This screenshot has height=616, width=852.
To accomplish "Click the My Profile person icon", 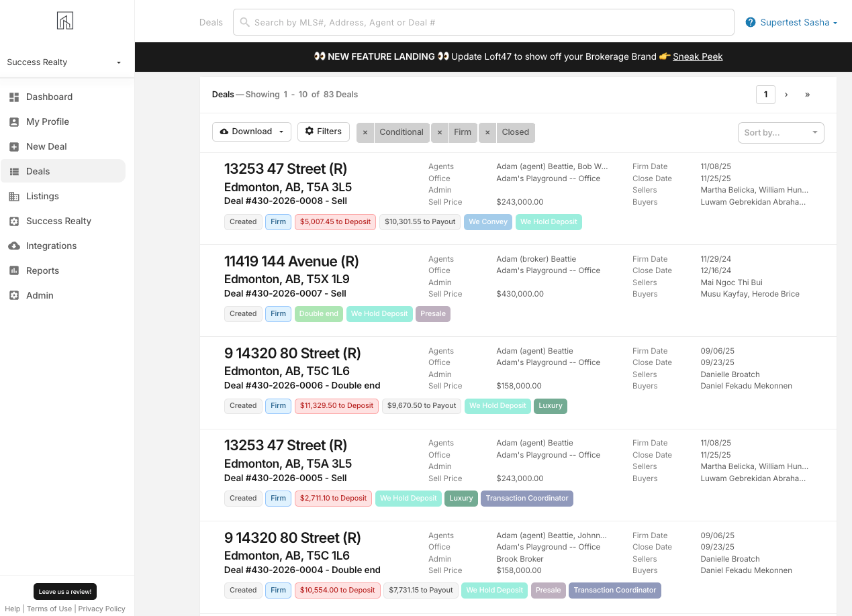I will point(14,122).
